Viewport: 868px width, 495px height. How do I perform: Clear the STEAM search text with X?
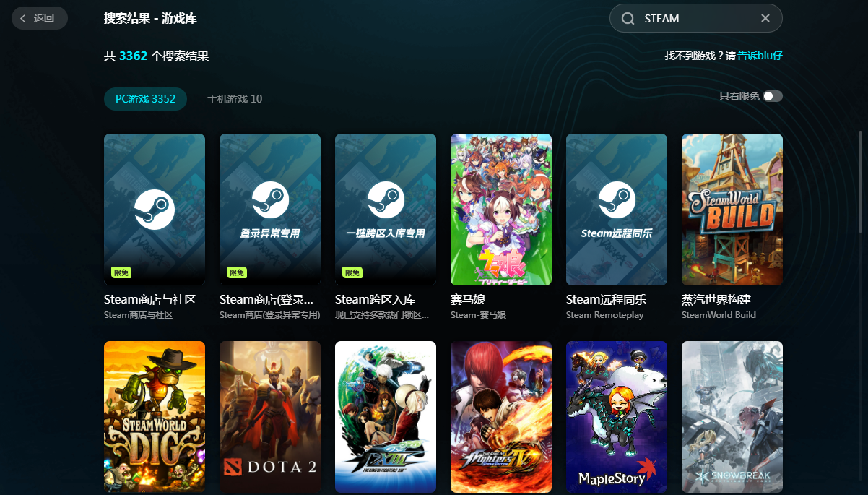[765, 18]
